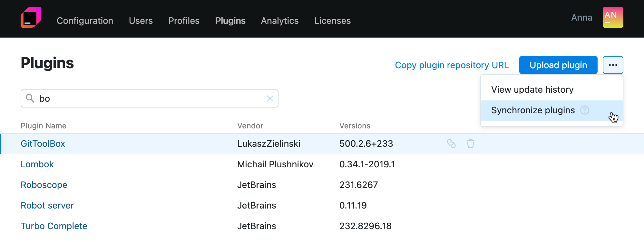Open the Turbo Complete plugin
644x242 pixels.
click(x=54, y=226)
